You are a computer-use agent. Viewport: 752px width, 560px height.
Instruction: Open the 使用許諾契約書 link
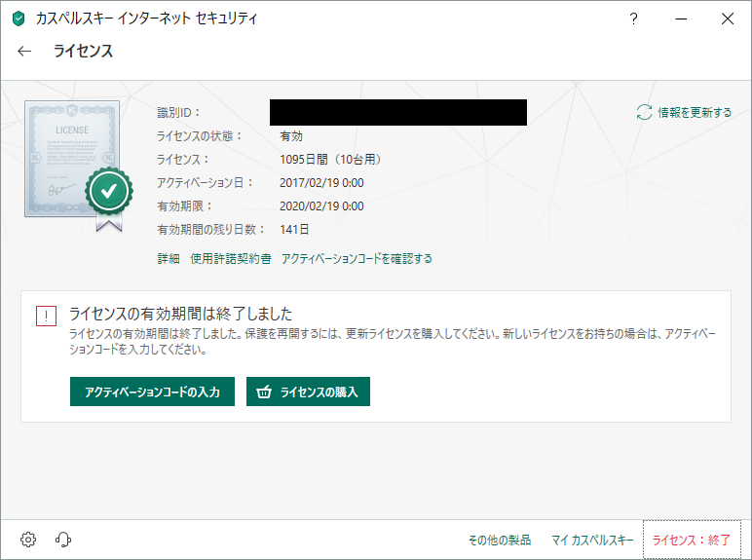click(x=231, y=259)
